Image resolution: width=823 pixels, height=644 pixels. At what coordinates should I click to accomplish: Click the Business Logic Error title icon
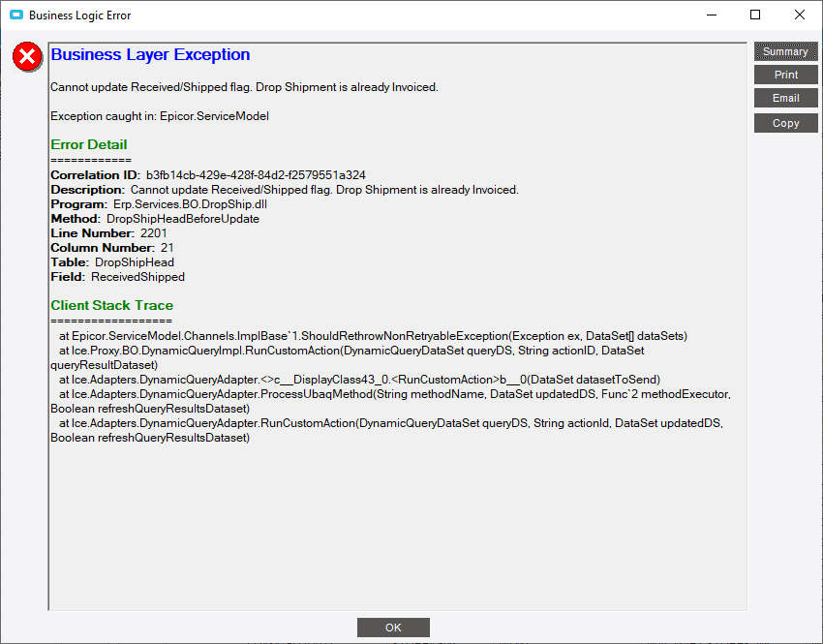16,15
